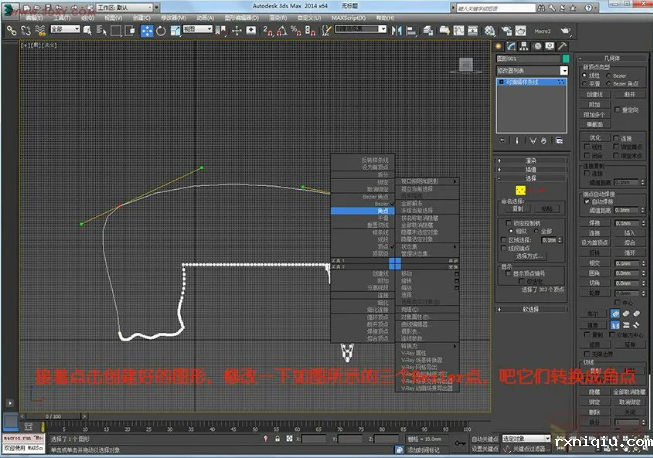The height and width of the screenshot is (458, 653).
Task: Activate the Select and Move tool
Action: [147, 31]
